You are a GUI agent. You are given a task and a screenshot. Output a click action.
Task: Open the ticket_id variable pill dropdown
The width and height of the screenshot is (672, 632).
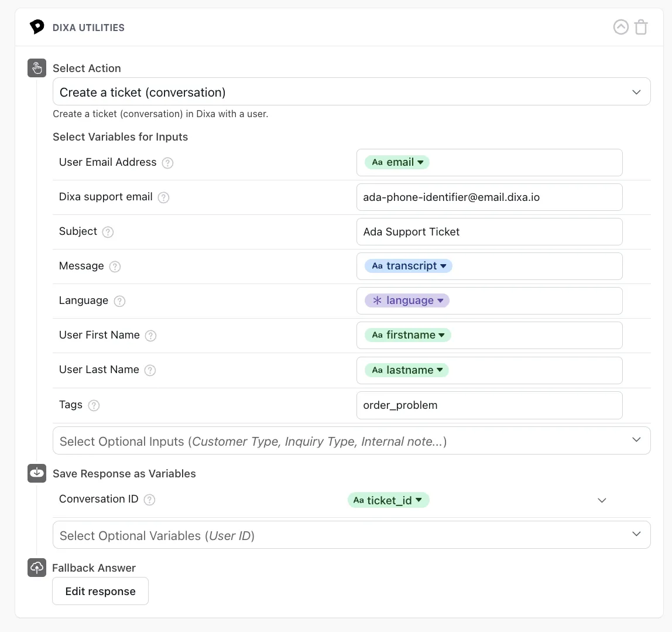point(388,500)
